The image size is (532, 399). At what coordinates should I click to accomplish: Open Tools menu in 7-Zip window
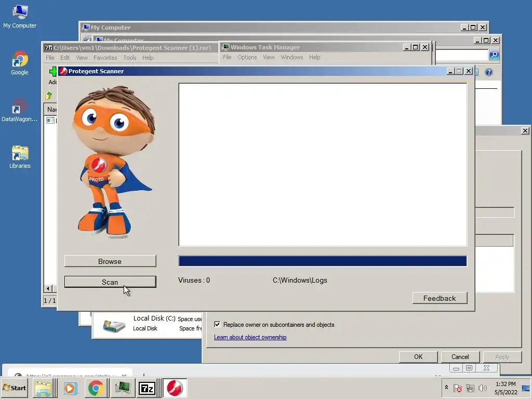point(129,58)
